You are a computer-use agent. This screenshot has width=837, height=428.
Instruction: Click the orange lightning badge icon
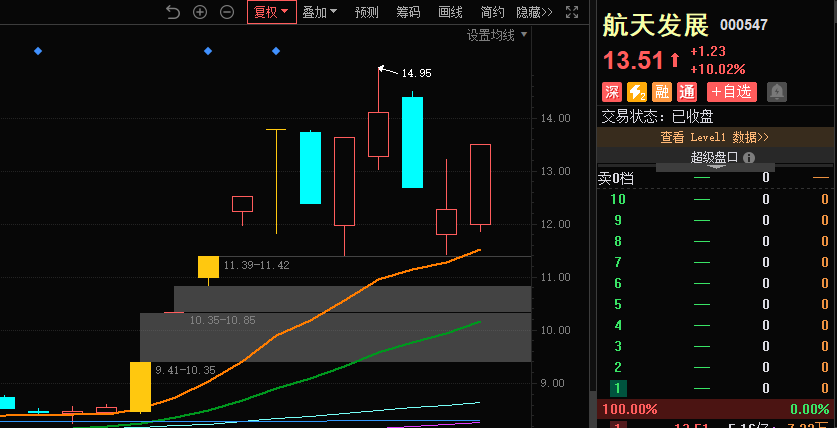637,92
